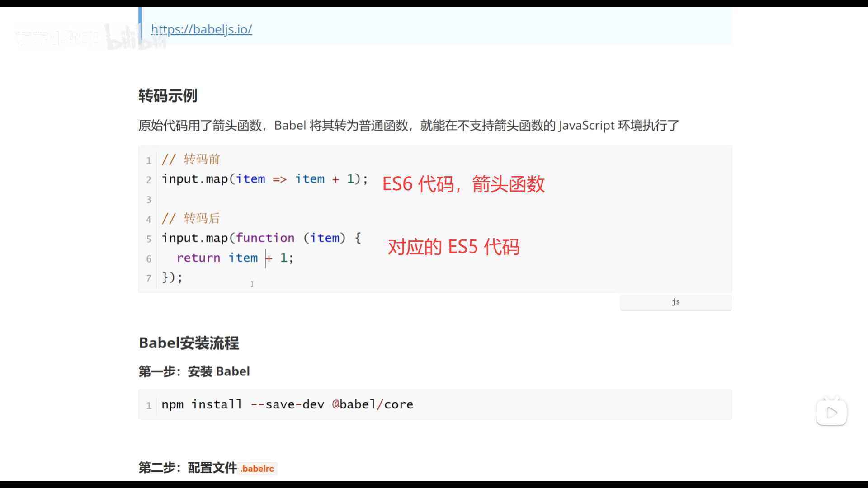Click the '// 转码前' comment line
The height and width of the screenshot is (488, 868).
[x=191, y=159]
